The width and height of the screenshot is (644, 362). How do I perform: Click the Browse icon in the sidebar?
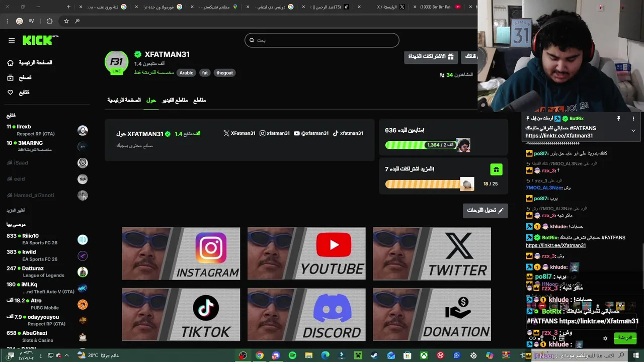[10, 78]
